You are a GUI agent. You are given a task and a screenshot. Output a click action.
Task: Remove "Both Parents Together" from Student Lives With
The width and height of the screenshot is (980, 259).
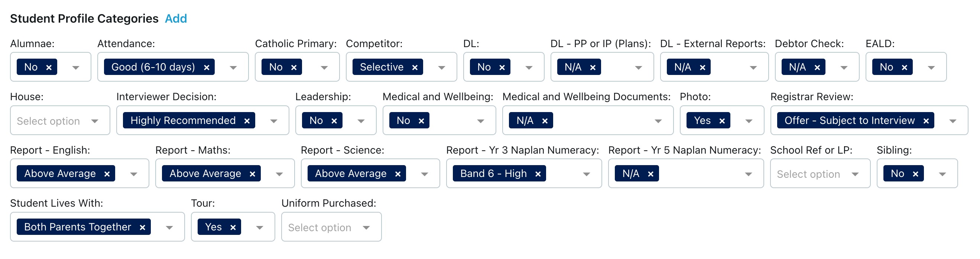(x=143, y=227)
